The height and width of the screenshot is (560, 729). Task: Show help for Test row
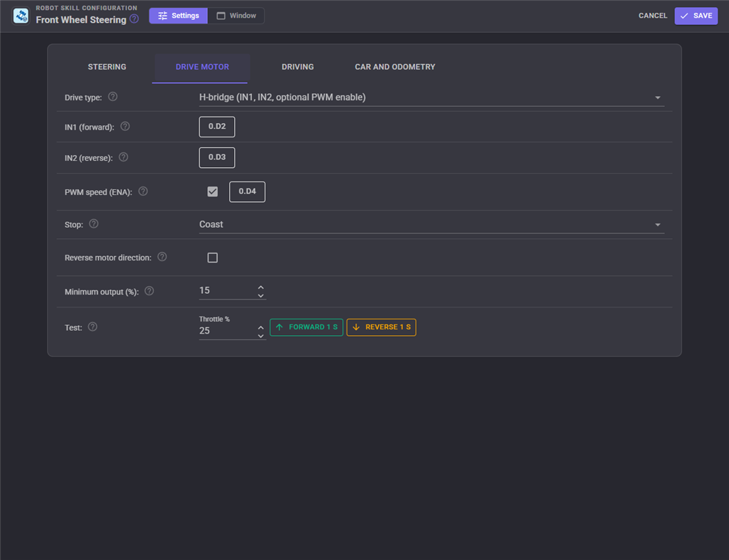tap(93, 327)
